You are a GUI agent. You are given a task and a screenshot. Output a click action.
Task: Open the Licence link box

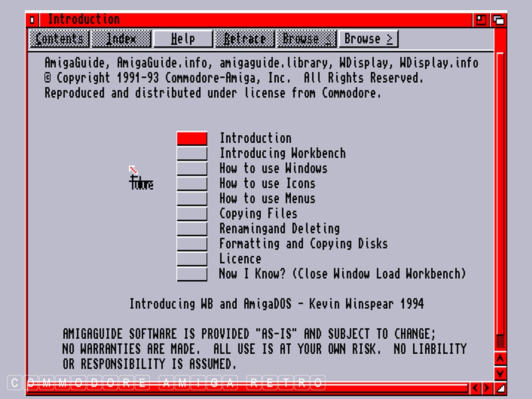(x=192, y=259)
